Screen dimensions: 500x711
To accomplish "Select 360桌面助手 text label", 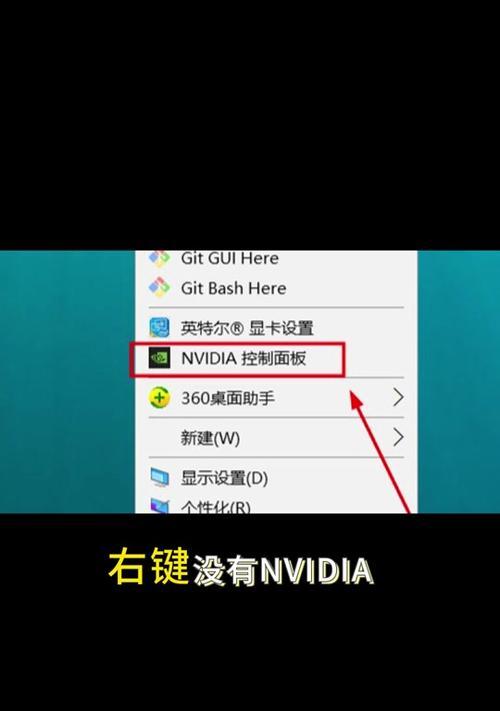I will (228, 398).
